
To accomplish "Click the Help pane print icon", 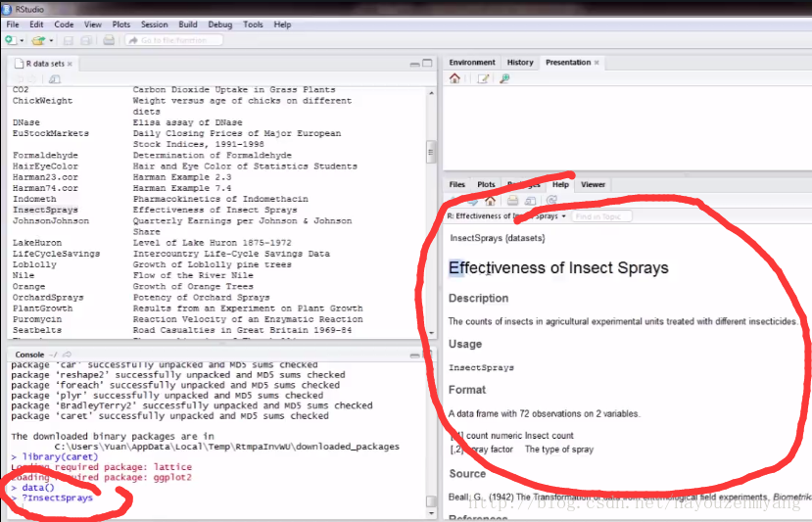I will click(x=512, y=201).
